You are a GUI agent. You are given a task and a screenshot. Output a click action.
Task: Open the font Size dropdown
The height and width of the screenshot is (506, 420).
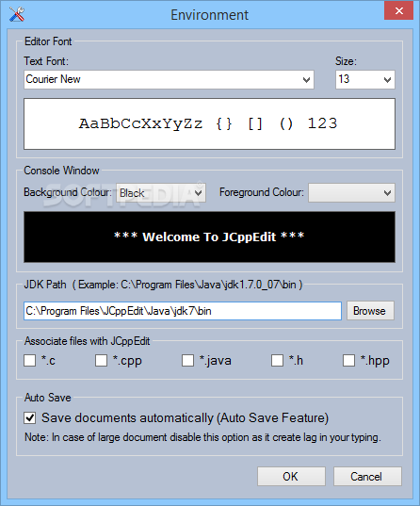[x=364, y=79]
